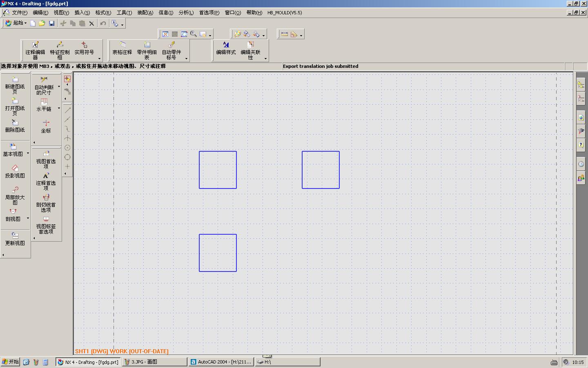Save the part with the disk icon
This screenshot has width=588, height=368.
[51, 23]
